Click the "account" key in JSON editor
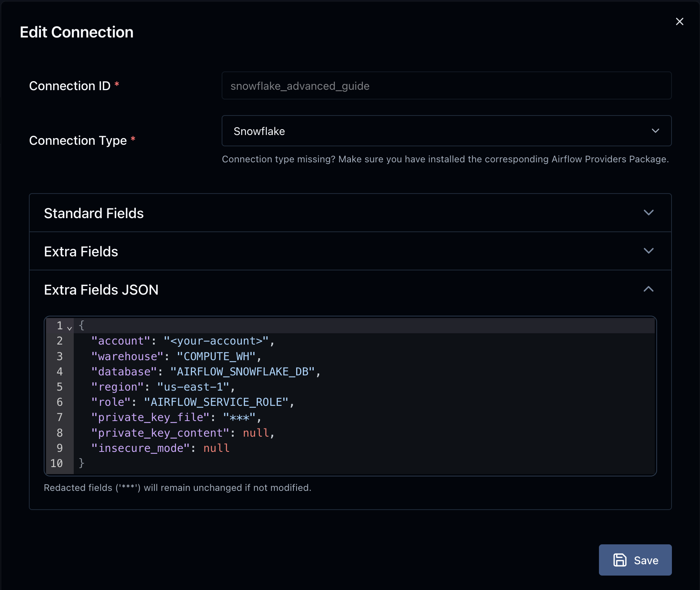The height and width of the screenshot is (590, 700). click(x=121, y=341)
